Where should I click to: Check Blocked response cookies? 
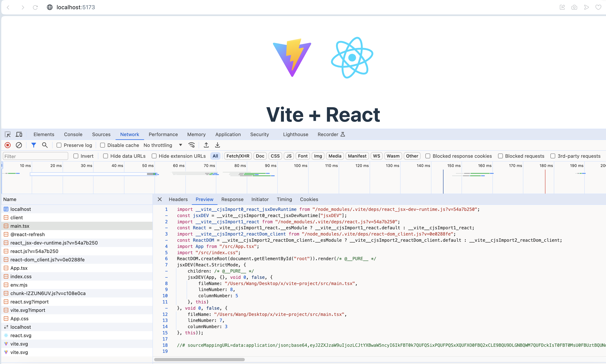[x=428, y=156]
